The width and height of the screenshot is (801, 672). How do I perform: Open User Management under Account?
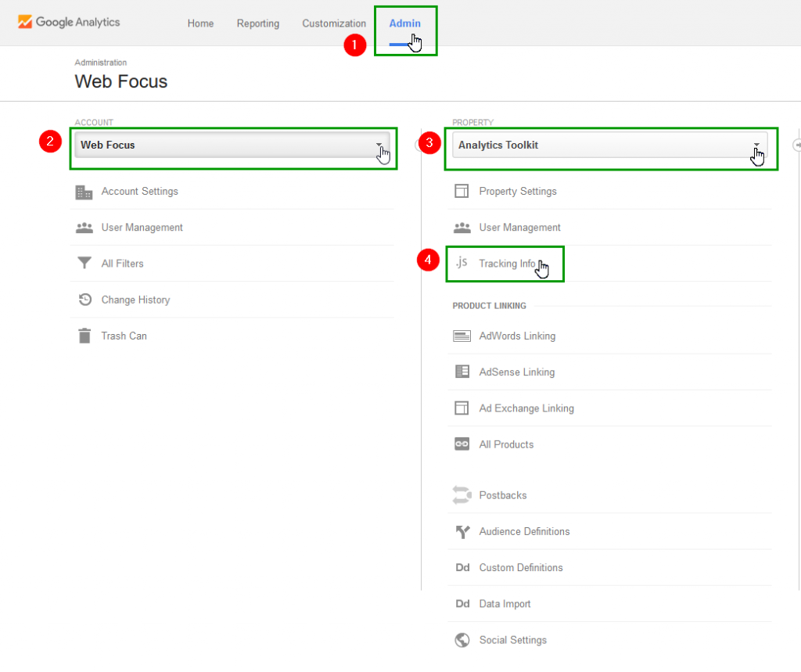tap(142, 228)
